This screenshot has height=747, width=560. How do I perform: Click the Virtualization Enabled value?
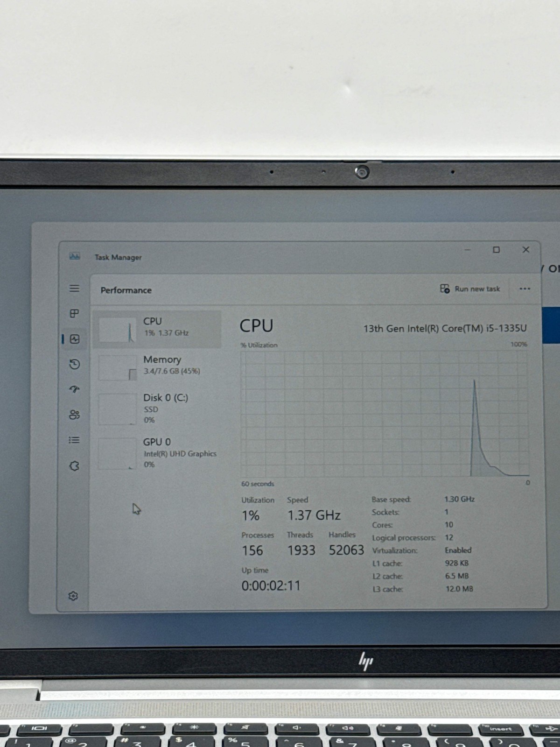pyautogui.click(x=458, y=550)
